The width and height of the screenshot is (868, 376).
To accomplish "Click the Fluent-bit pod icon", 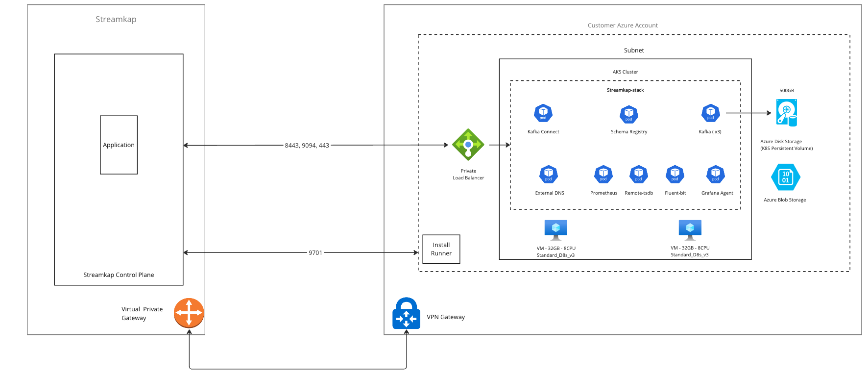I will tap(675, 175).
